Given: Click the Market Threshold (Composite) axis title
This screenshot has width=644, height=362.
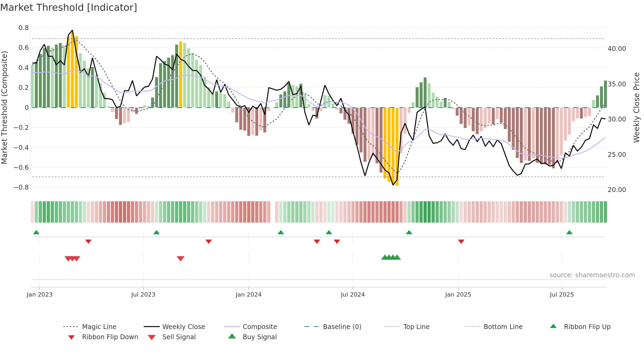Looking at the screenshot, I should click(4, 108).
